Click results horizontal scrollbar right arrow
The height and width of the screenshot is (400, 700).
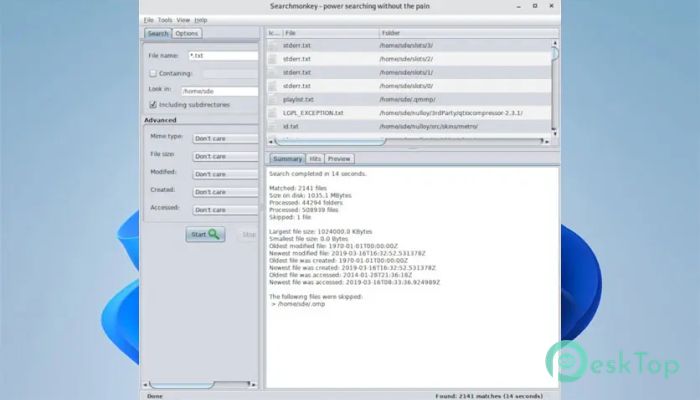click(547, 142)
